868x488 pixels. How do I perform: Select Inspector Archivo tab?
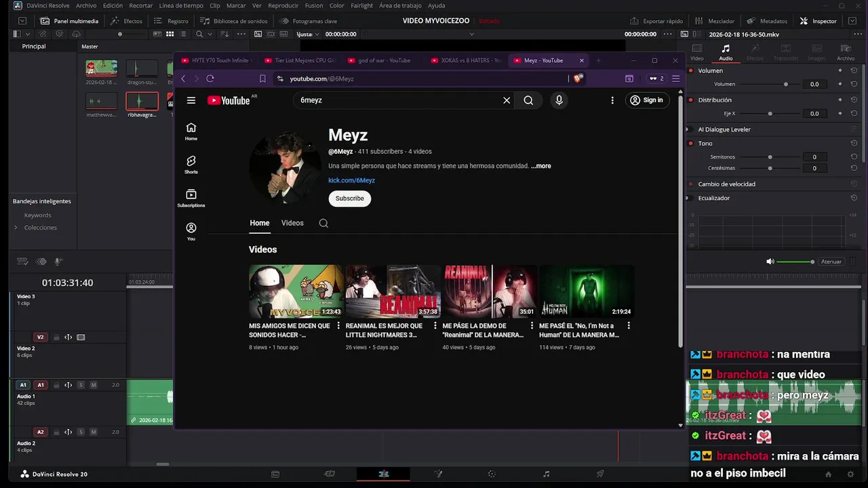coord(846,52)
